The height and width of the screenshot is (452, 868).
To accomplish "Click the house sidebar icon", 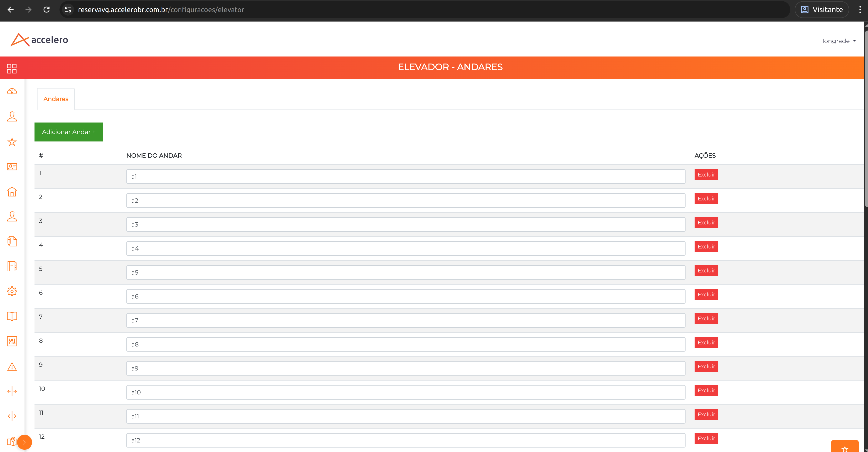I will (x=12, y=192).
